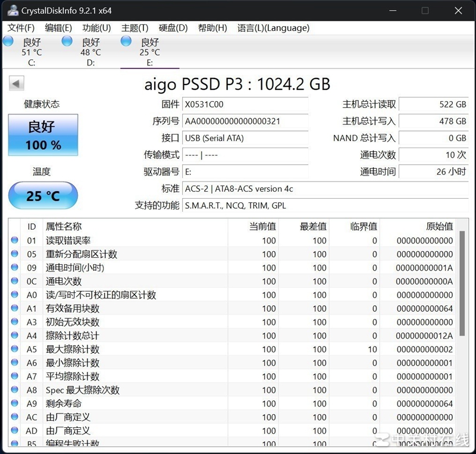Click the 当前值 column header
The width and height of the screenshot is (476, 454).
253,226
